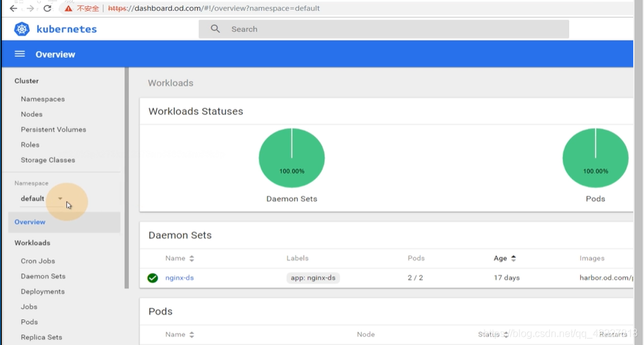This screenshot has height=345, width=644.
Task: Select Overview in the sidebar
Action: coord(64,222)
